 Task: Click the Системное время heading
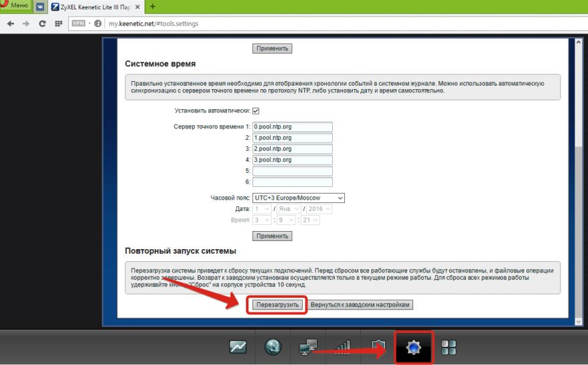tap(160, 64)
